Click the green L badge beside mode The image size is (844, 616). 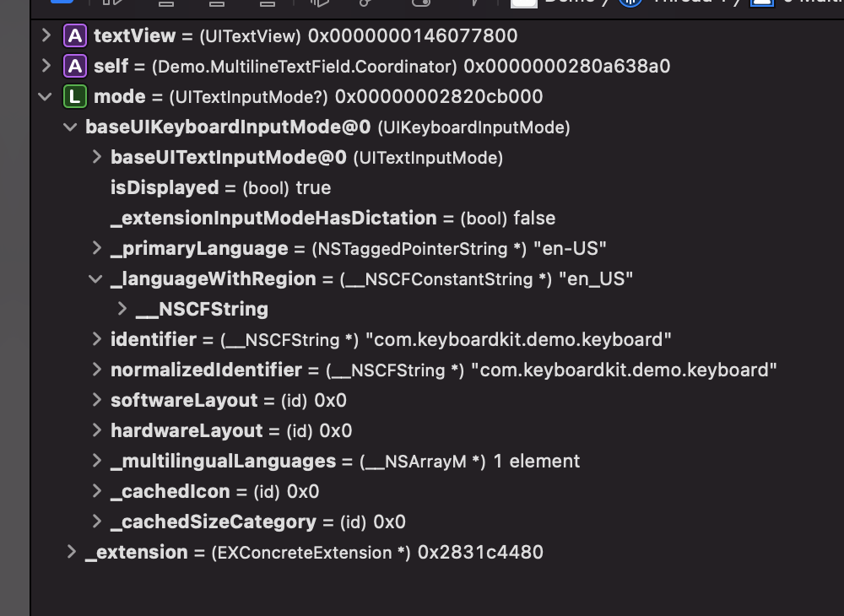pyautogui.click(x=74, y=96)
